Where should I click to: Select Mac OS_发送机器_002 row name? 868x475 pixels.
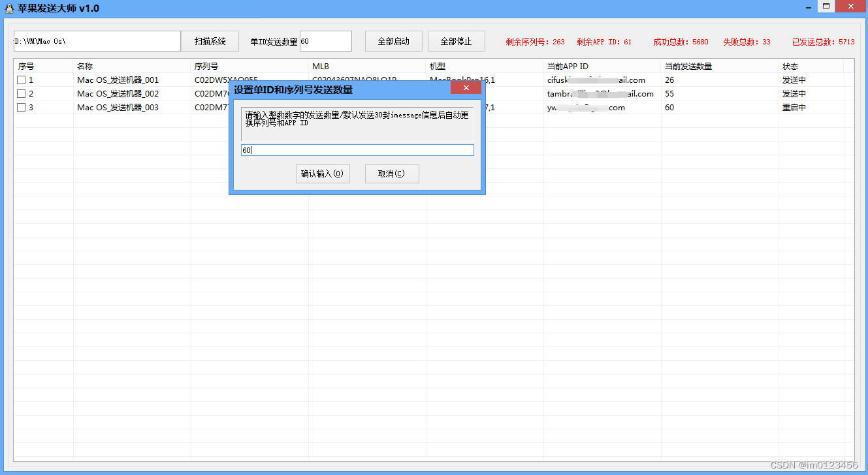[118, 93]
